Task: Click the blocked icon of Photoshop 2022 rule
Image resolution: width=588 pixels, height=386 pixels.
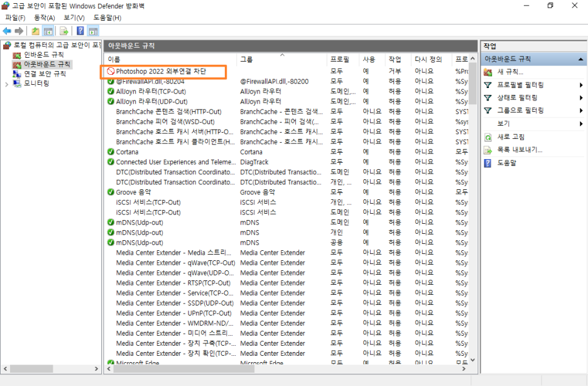Action: pyautogui.click(x=111, y=71)
